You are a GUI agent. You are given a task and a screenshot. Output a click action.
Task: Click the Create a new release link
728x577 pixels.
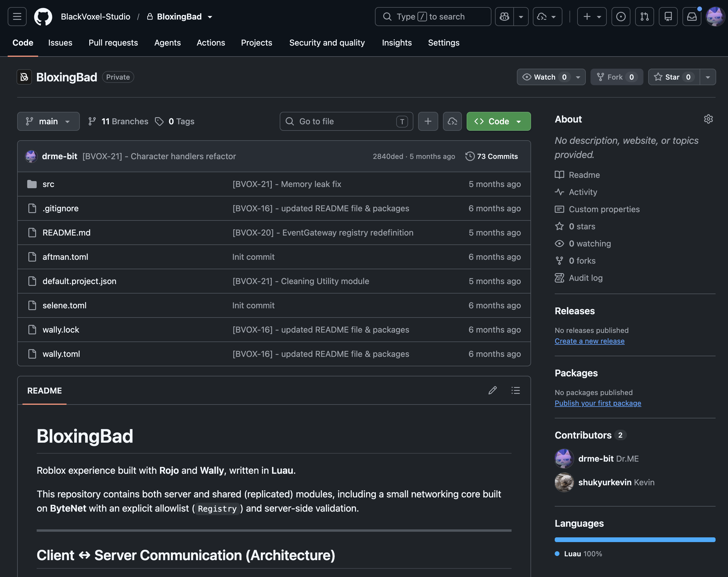coord(589,341)
